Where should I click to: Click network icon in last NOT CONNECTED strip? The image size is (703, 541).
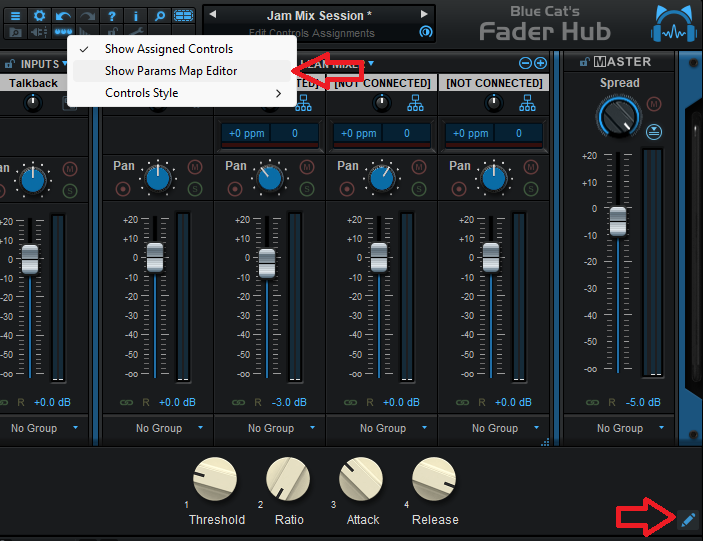click(527, 103)
